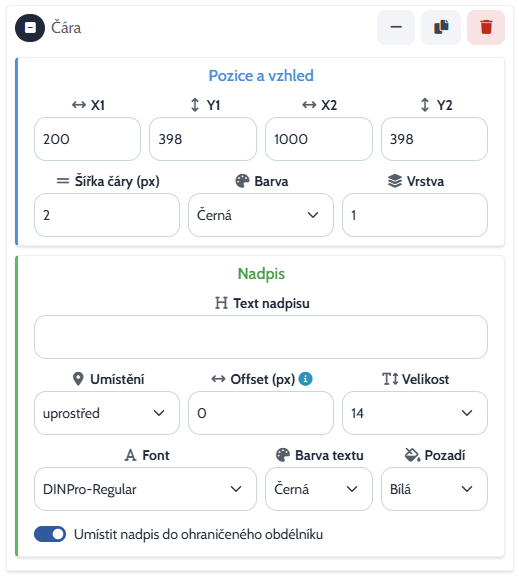Click the paint bucket icon by Pozadí
Viewport: 519px width, 577px height.
pyautogui.click(x=412, y=455)
